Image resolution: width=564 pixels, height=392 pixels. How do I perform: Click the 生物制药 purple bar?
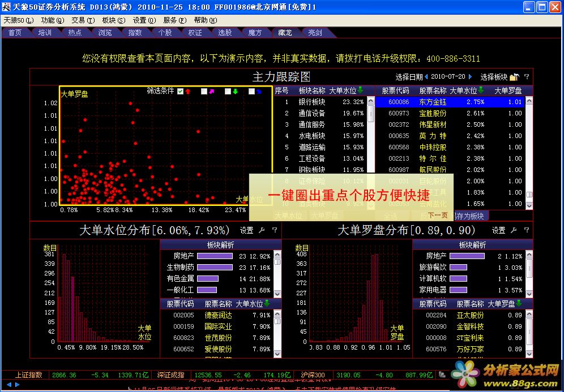[215, 268]
